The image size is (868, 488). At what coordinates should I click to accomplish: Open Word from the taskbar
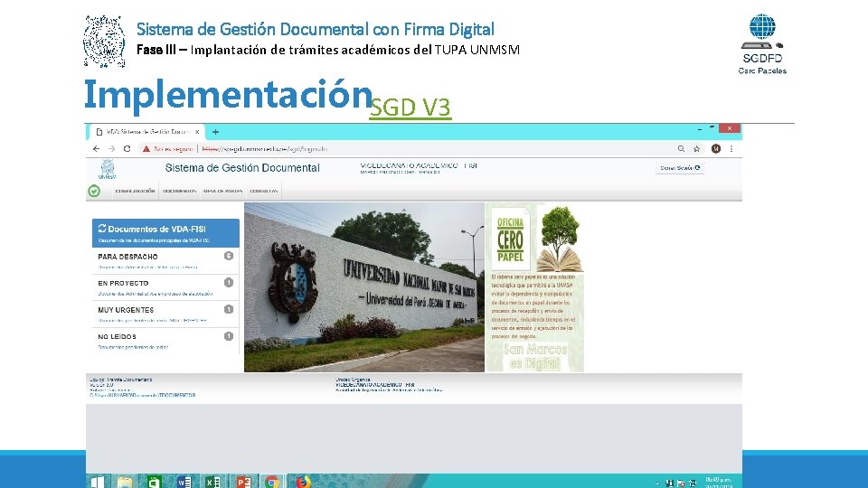coord(184,482)
